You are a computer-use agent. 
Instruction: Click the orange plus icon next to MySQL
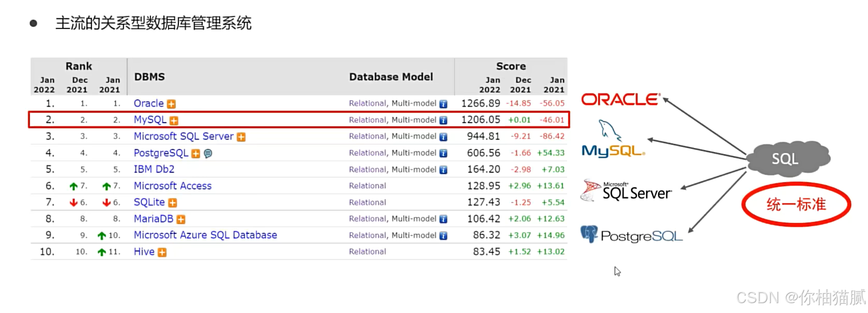(x=174, y=121)
